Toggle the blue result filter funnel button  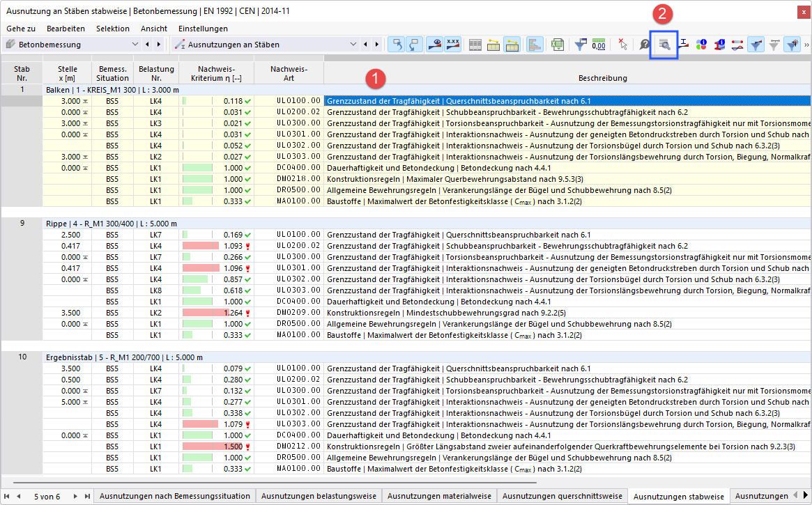[756, 45]
